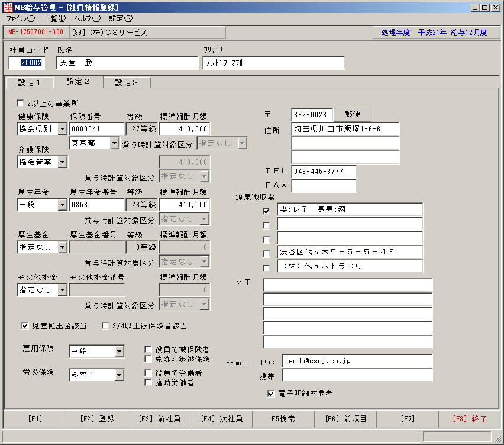This screenshot has width=504, height=445.
Task: Click the [F6] 前項目 button
Action: click(345, 419)
